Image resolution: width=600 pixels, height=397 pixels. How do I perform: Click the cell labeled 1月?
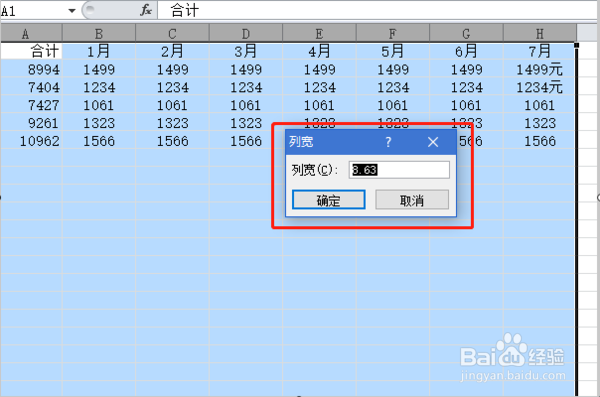[x=99, y=51]
